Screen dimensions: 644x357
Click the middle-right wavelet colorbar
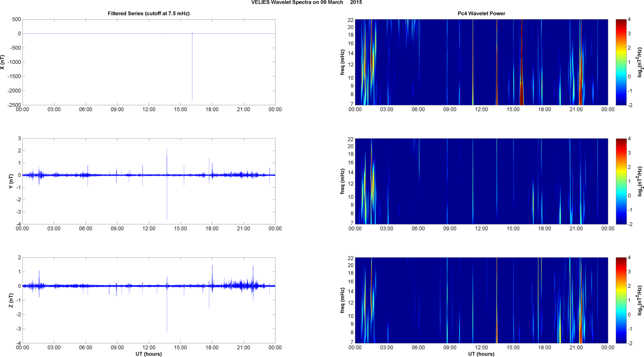(621, 181)
